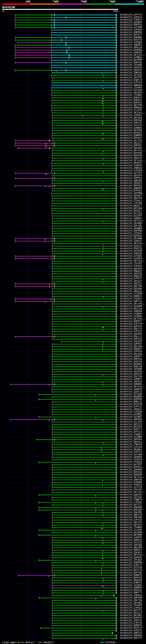Click UniRef100_C0PT68 subject label
The width and height of the screenshot is (146, 644).
(131, 203)
